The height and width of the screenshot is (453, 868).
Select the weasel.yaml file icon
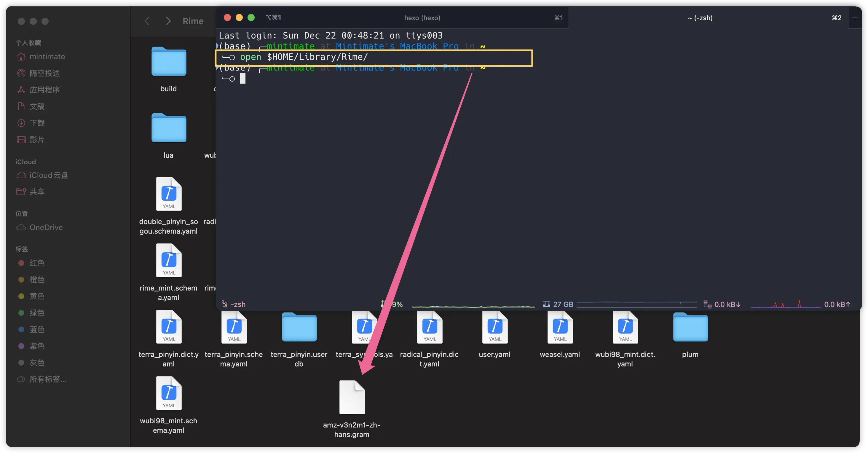pyautogui.click(x=560, y=327)
